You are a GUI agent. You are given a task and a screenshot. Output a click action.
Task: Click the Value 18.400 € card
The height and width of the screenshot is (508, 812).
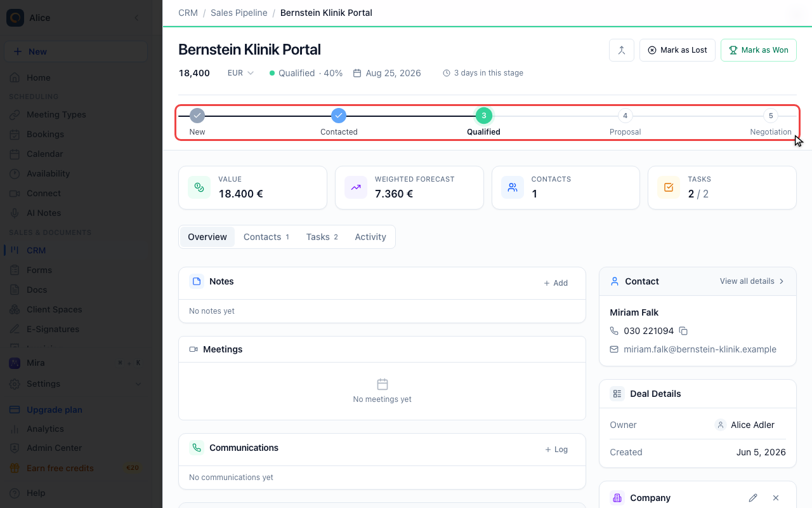pyautogui.click(x=252, y=187)
